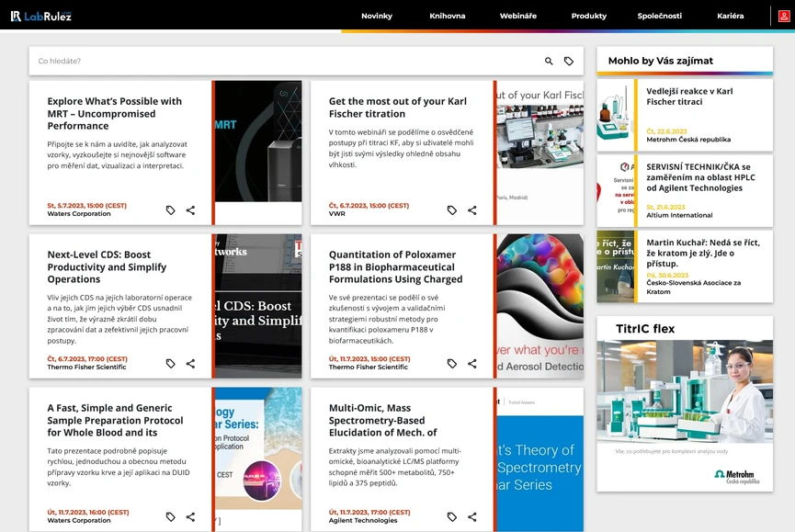The height and width of the screenshot is (532, 795).
Task: Click 'Waters Corporation' on Sample Preparation card
Action: click(79, 520)
